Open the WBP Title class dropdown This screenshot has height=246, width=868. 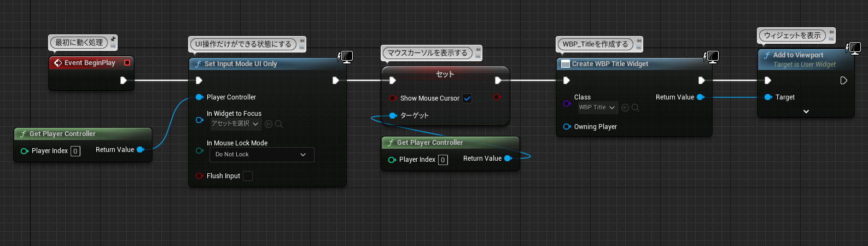[597, 108]
